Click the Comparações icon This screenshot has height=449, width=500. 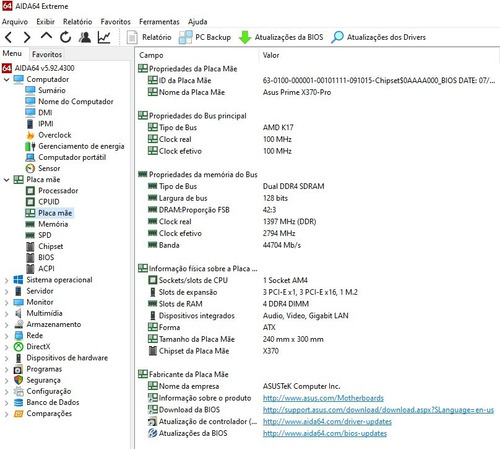click(x=18, y=414)
